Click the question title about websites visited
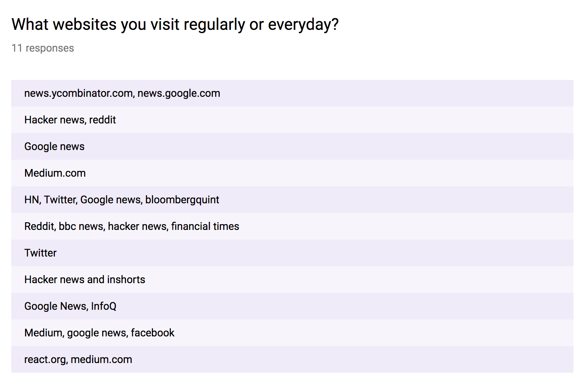Viewport: 588px width, 384px height. pos(175,25)
